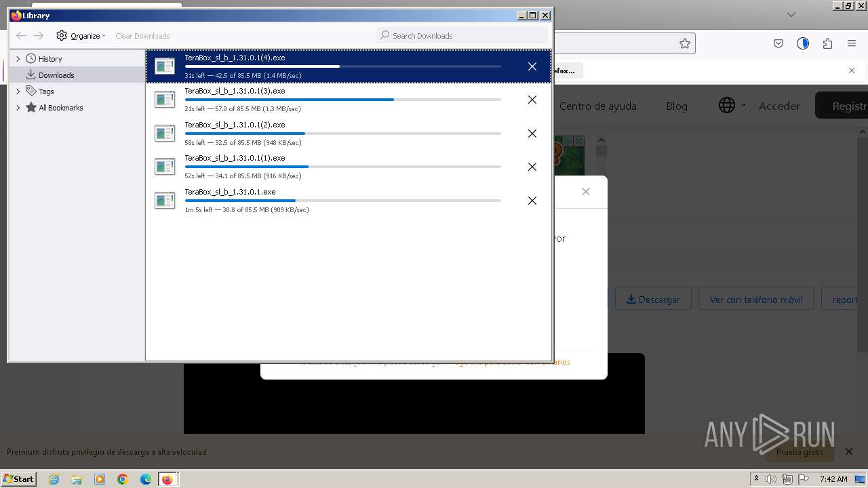Bookmark this page with the star icon
Image resolution: width=868 pixels, height=488 pixels.
pyautogui.click(x=685, y=43)
